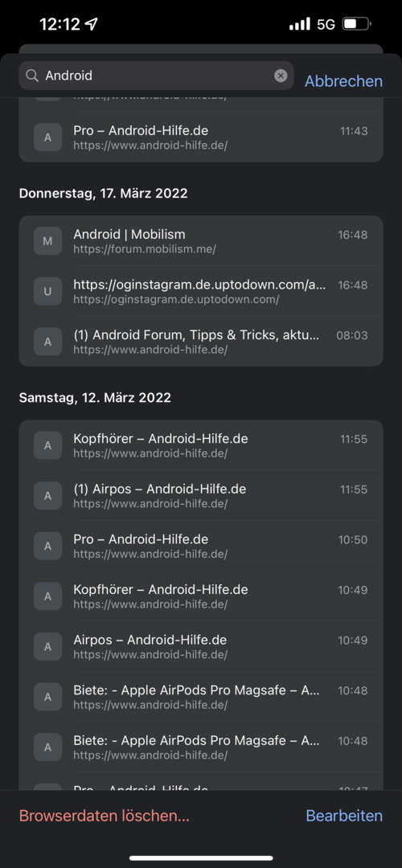
Task: Open the oginstagram.de.uptodown.com history entry
Action: pos(201,291)
